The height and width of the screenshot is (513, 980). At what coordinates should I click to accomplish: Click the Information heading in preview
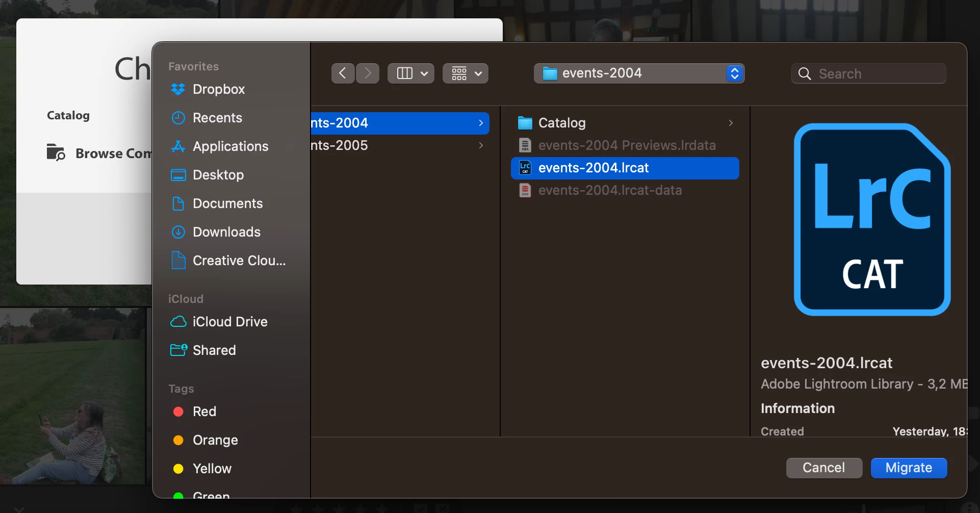pos(797,408)
